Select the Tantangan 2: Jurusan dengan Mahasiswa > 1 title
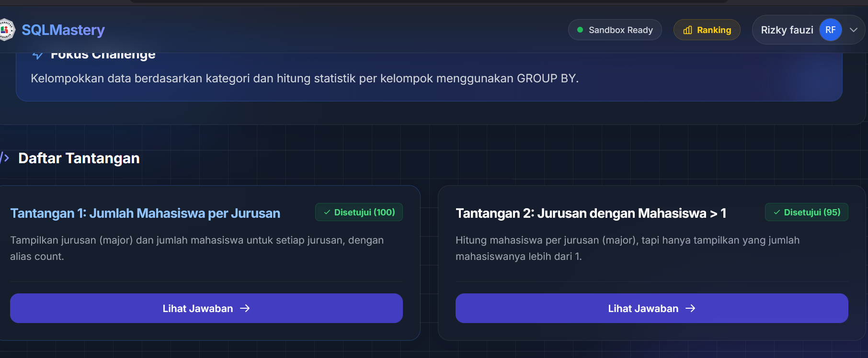Image resolution: width=868 pixels, height=358 pixels. [591, 213]
